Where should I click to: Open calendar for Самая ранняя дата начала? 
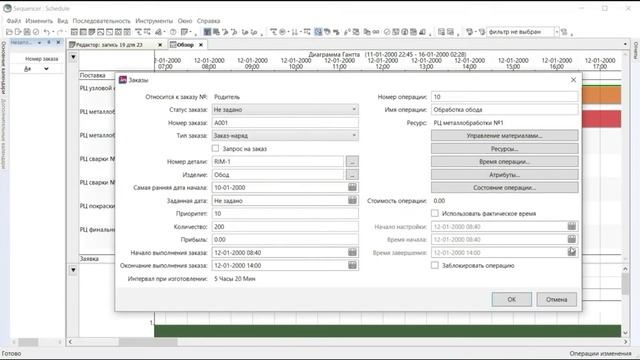click(x=352, y=187)
